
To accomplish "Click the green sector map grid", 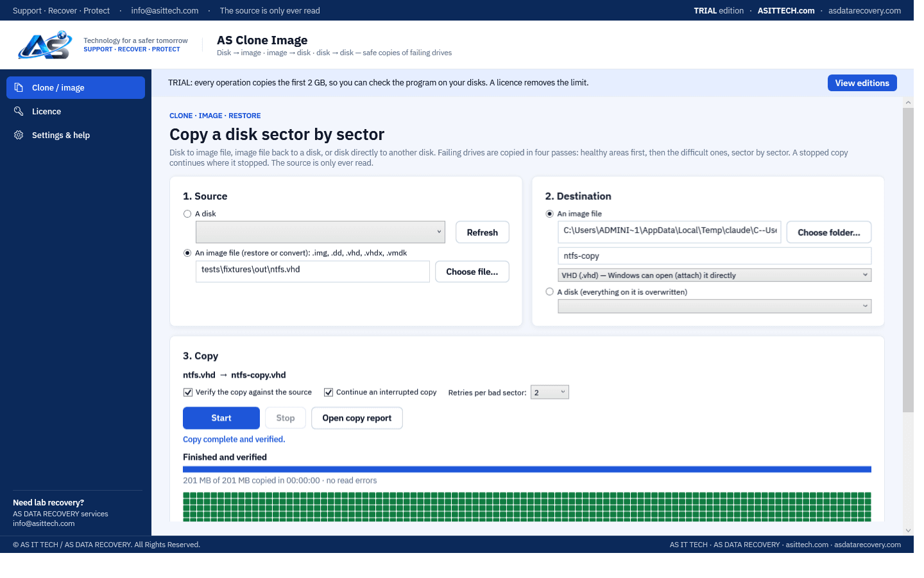I will (x=527, y=507).
